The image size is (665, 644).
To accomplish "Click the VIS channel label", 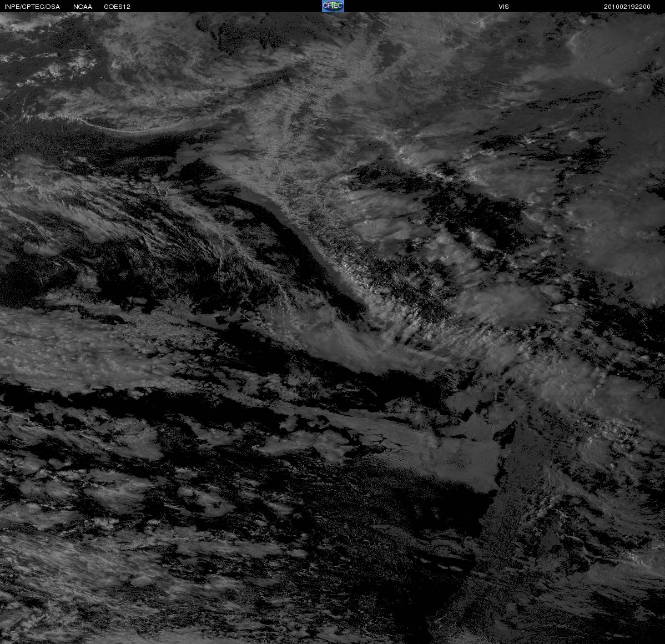I will point(503,7).
